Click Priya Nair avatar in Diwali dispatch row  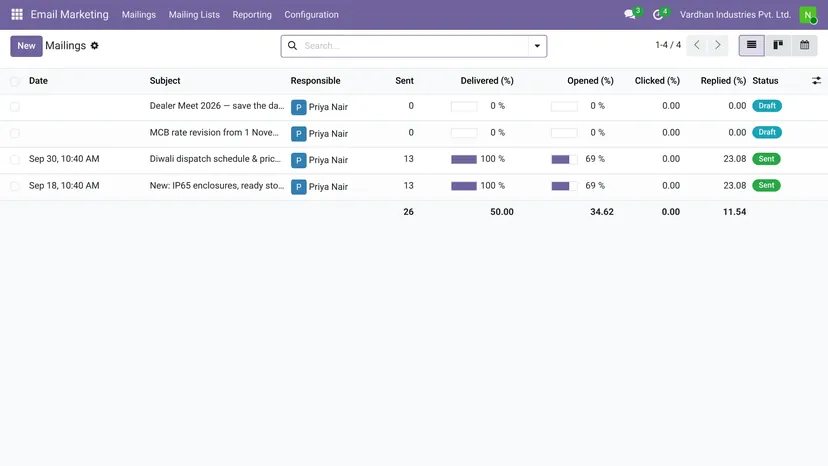[298, 160]
